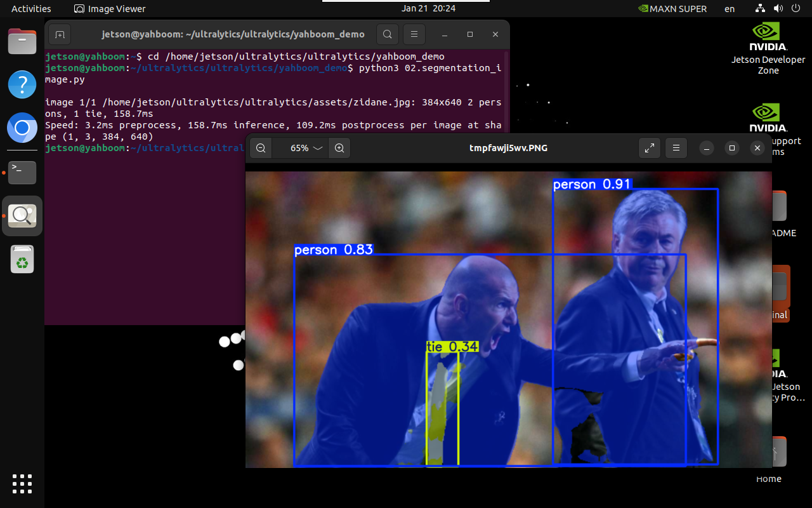
Task: Zoom out the image in Image Viewer
Action: click(261, 148)
